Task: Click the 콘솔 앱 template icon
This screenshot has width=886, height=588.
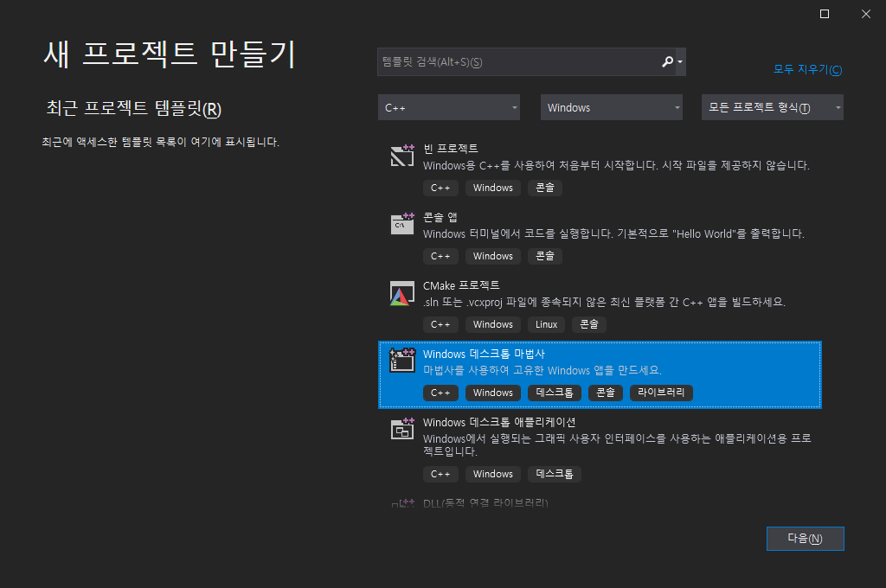Action: pos(402,224)
